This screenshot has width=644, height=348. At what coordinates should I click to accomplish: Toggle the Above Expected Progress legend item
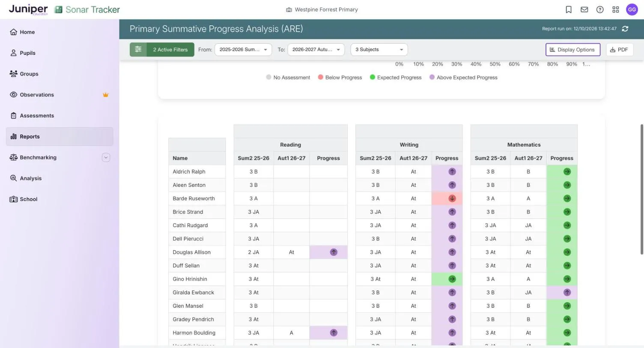[x=463, y=78]
